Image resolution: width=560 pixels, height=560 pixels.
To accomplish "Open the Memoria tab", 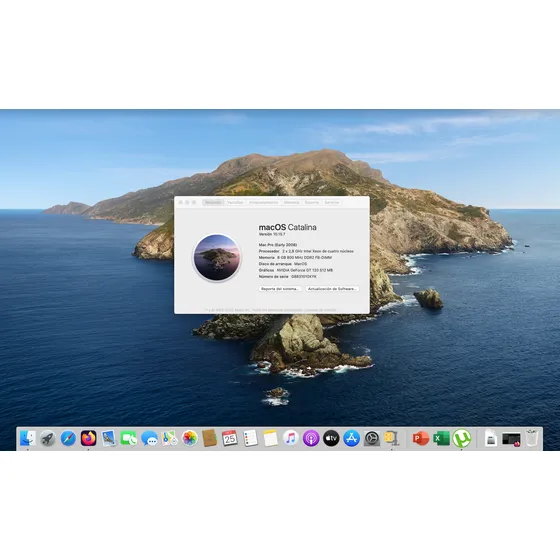I will click(x=291, y=202).
